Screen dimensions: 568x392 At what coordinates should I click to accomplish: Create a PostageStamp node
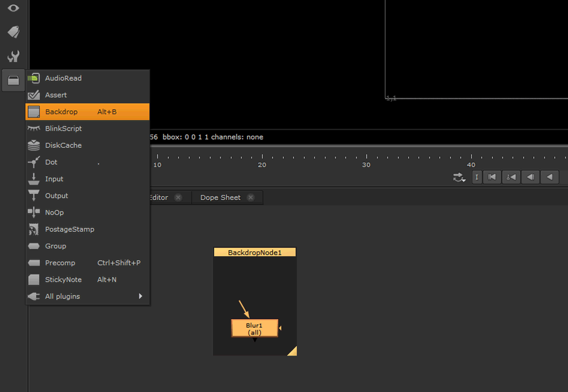click(x=69, y=229)
